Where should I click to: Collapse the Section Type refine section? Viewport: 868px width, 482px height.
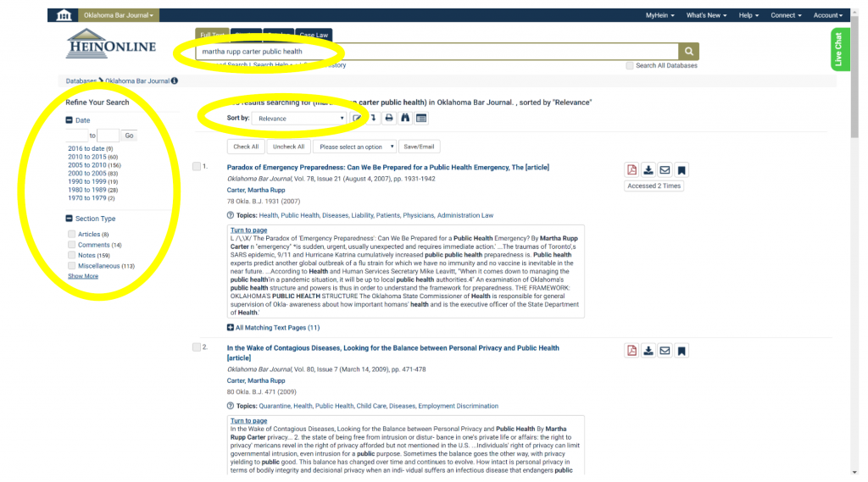coord(70,219)
